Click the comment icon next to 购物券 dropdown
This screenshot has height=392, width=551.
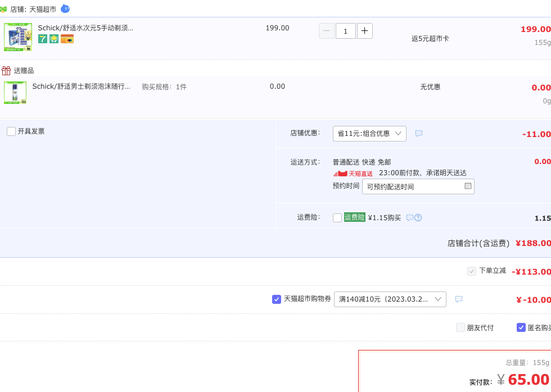pos(459,299)
